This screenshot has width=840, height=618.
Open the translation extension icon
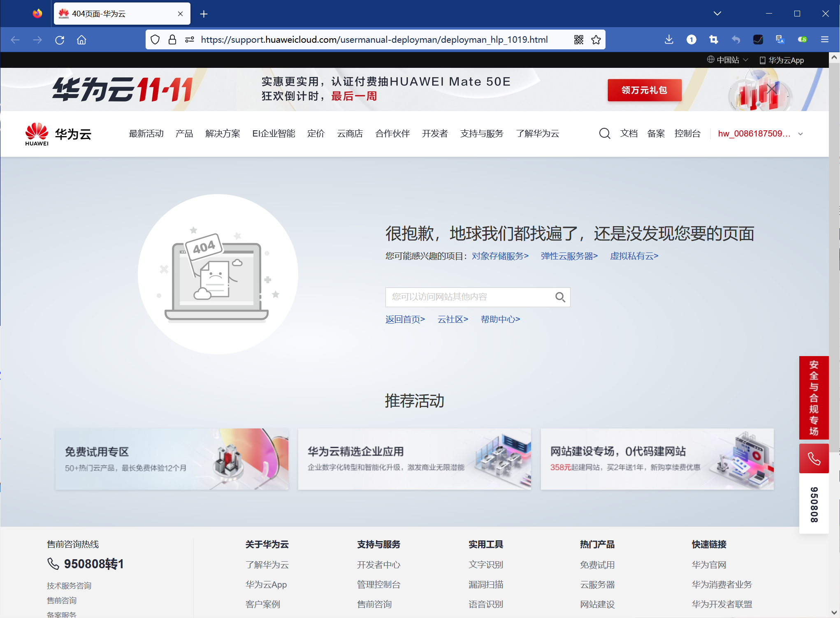[780, 39]
